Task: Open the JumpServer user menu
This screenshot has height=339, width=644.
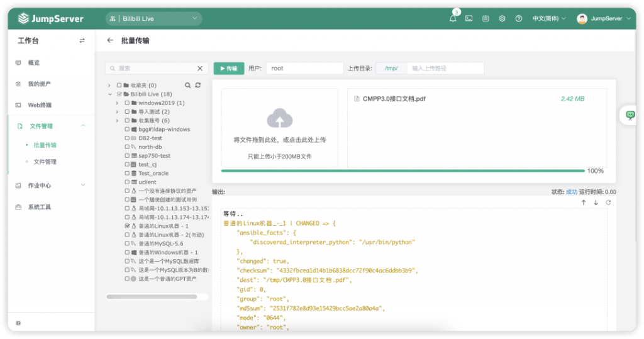Action: point(610,18)
